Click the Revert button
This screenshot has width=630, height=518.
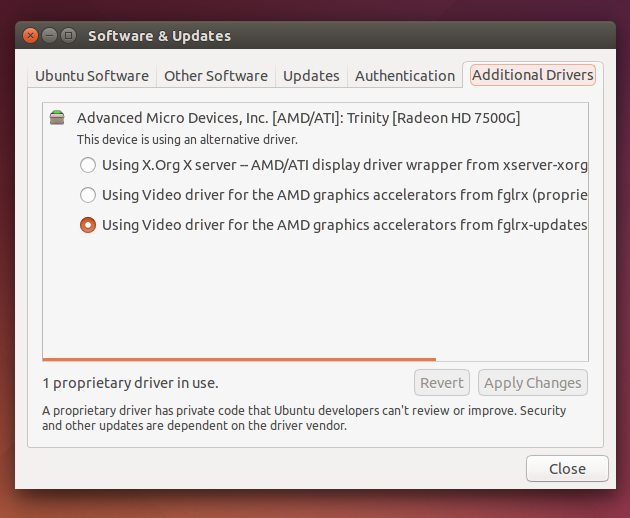(x=442, y=383)
